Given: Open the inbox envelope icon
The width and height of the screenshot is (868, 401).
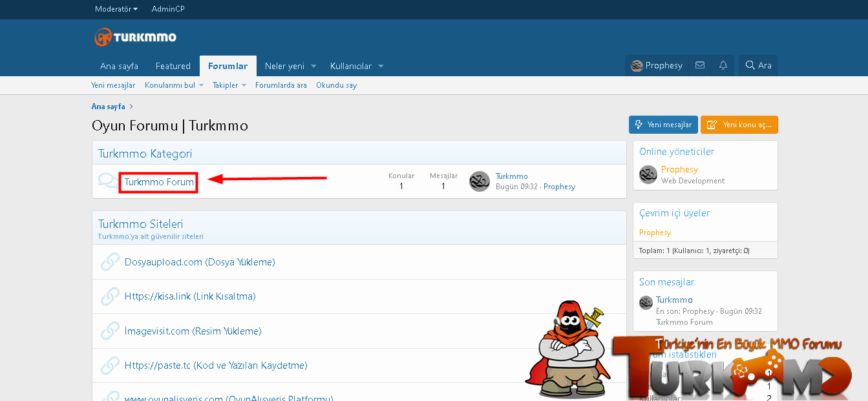Looking at the screenshot, I should 700,65.
